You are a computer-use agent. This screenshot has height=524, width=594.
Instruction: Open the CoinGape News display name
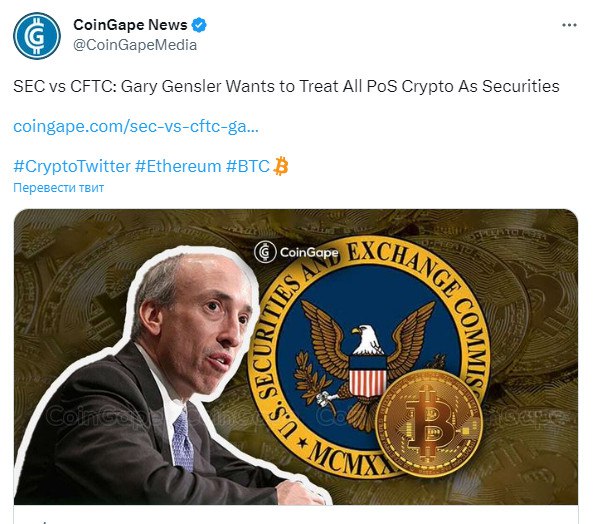point(130,25)
